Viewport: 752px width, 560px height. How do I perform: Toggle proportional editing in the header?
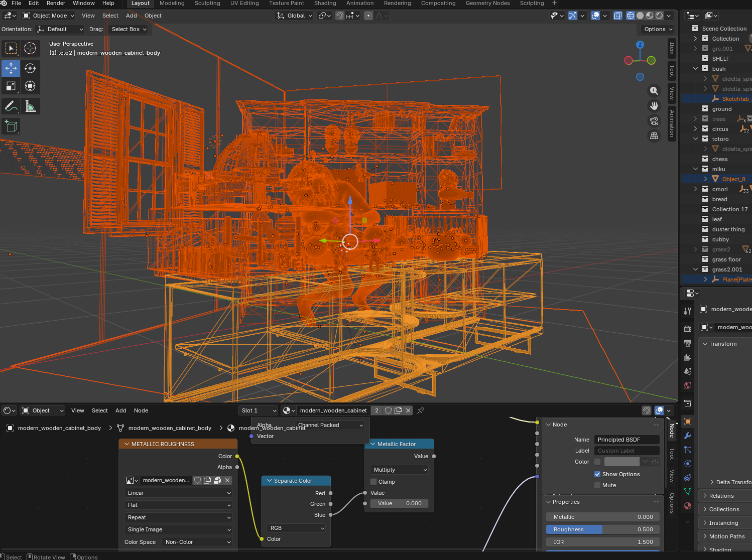click(368, 16)
